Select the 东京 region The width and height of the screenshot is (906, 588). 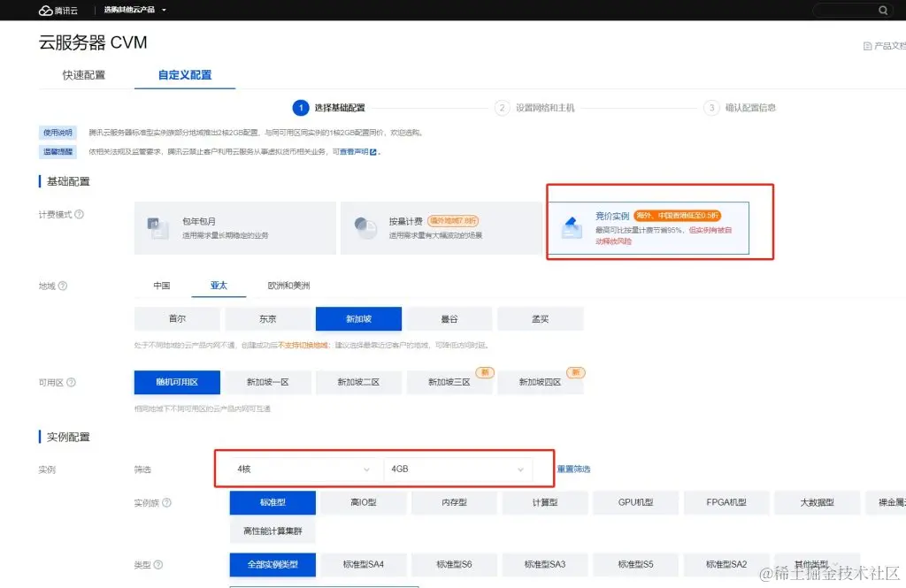point(267,319)
